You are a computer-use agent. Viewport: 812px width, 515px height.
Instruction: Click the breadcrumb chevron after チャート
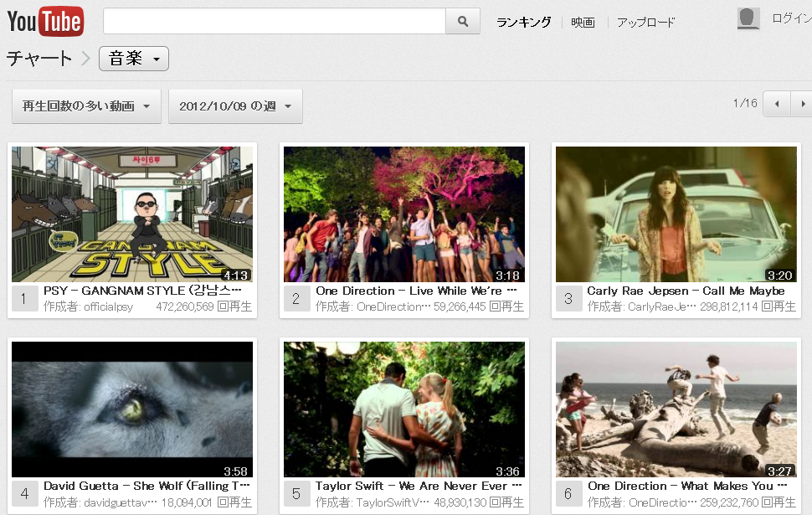86,59
